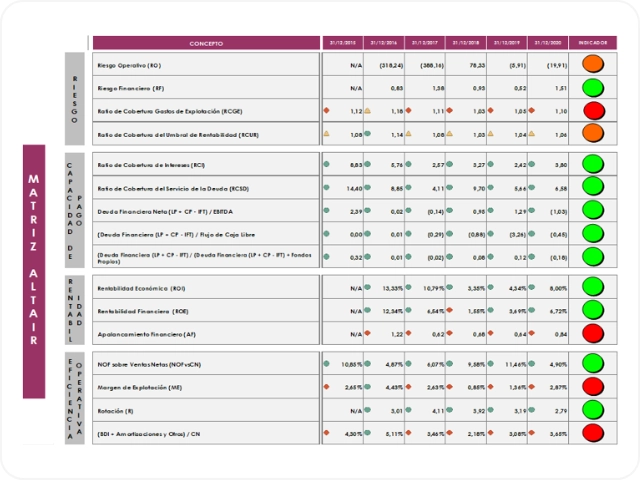The width and height of the screenshot is (640, 480).
Task: Select the 31/12/2020 column header
Action: point(549,43)
